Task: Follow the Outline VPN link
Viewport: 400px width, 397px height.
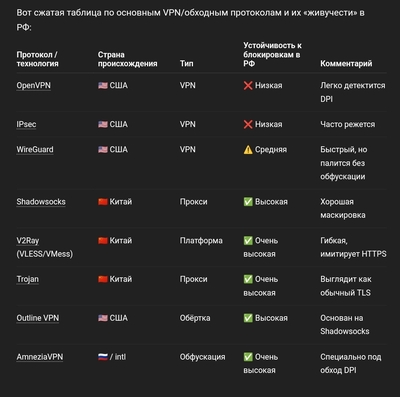Action: [x=38, y=318]
